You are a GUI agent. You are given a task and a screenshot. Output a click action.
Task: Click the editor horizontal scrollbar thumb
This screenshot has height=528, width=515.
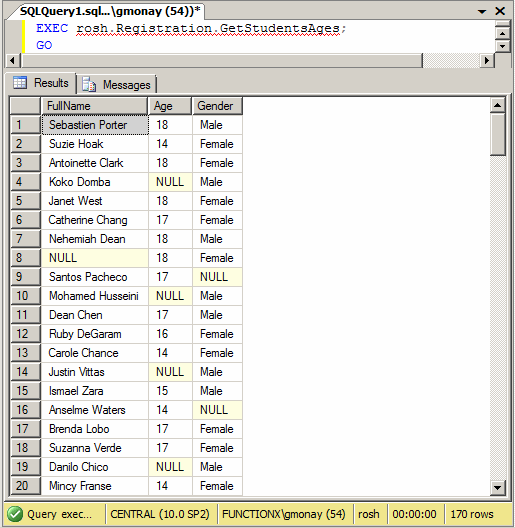[222, 61]
